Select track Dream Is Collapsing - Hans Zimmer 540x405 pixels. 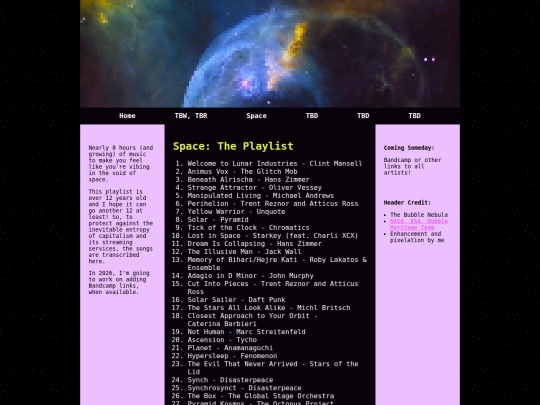tap(255, 243)
